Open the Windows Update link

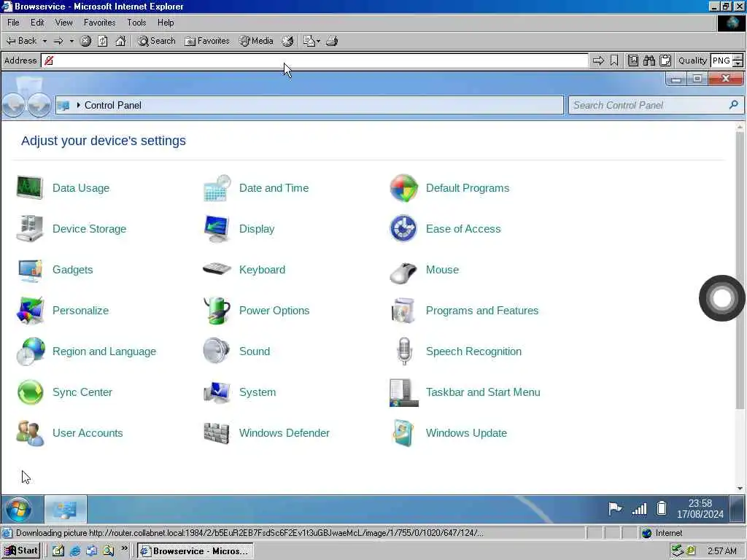(x=466, y=433)
